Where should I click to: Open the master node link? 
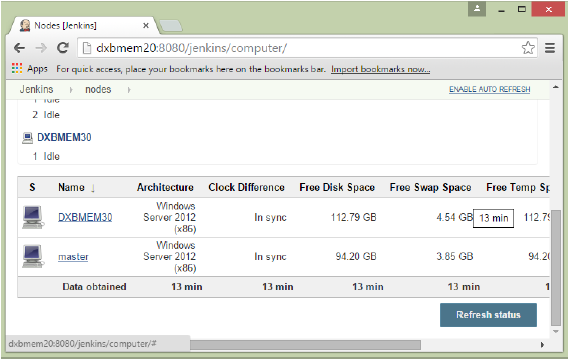[x=73, y=257]
